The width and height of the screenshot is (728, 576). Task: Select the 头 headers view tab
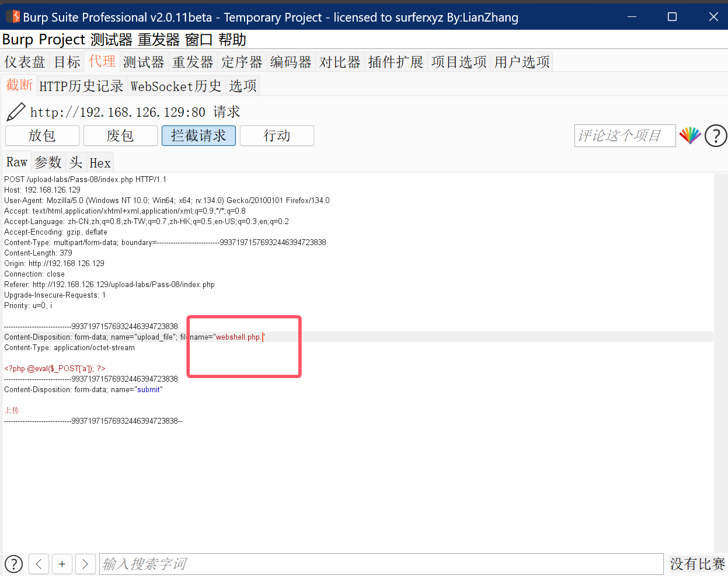[75, 162]
